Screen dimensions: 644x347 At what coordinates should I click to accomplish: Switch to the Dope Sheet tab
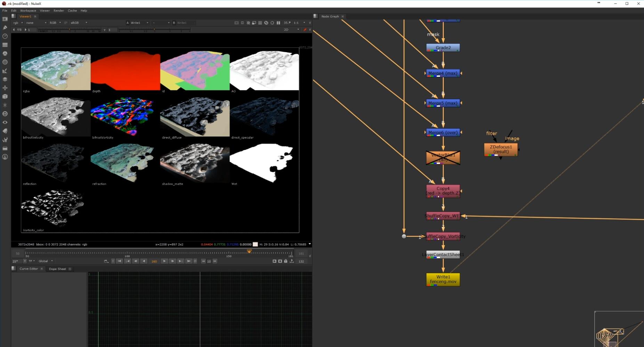(x=57, y=269)
